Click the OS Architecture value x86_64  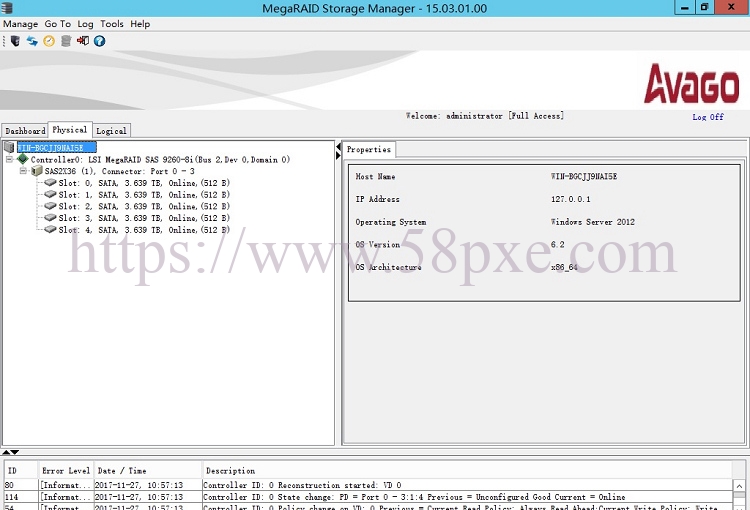(564, 267)
